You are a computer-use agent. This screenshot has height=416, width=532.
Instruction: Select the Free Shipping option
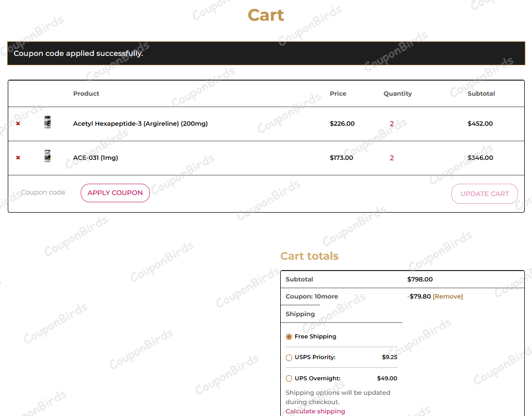tap(289, 337)
